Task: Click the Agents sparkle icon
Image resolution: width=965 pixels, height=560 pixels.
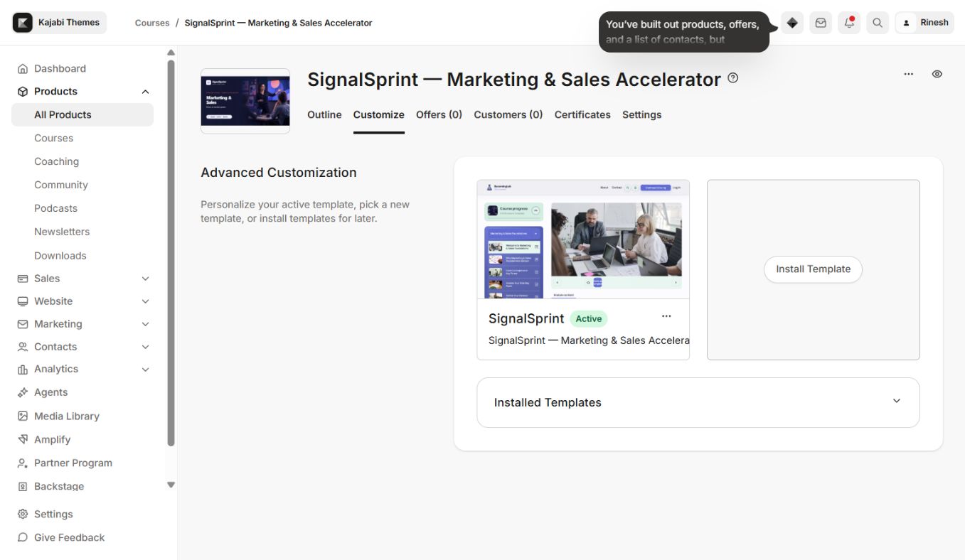Action: 23,392
